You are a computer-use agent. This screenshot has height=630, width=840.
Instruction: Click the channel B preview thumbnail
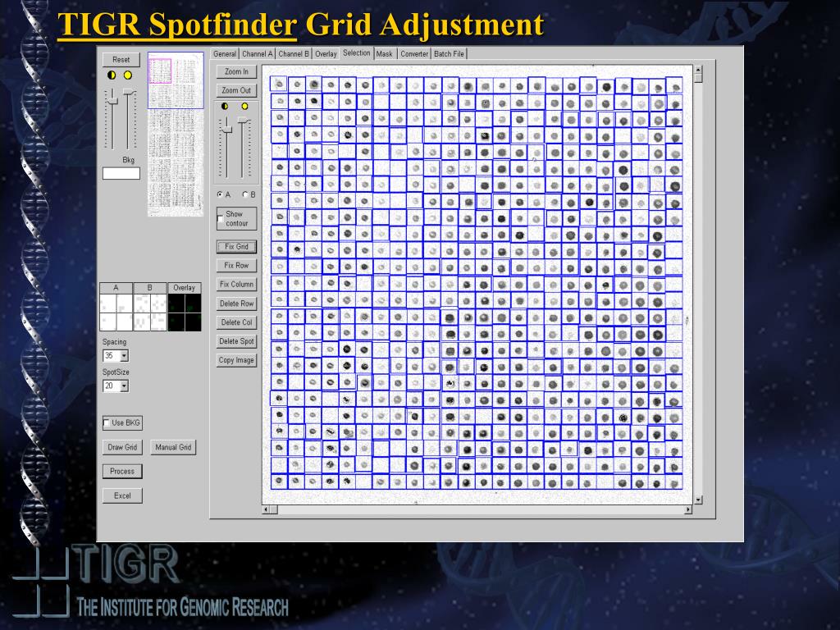coord(150,312)
